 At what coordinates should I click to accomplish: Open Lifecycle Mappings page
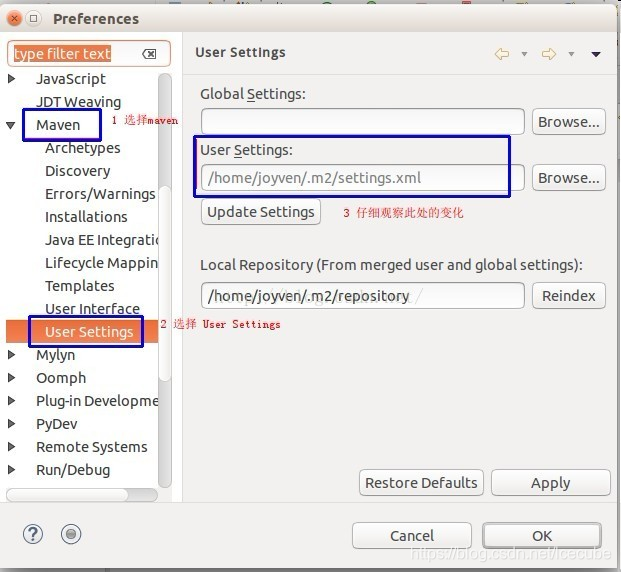[x=101, y=263]
